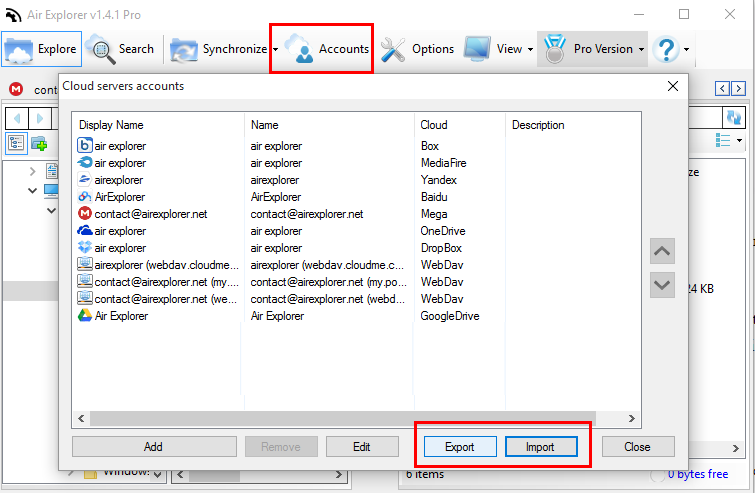Expand the collapsed tree node in the left pane
The height and width of the screenshot is (493, 755).
(x=32, y=171)
